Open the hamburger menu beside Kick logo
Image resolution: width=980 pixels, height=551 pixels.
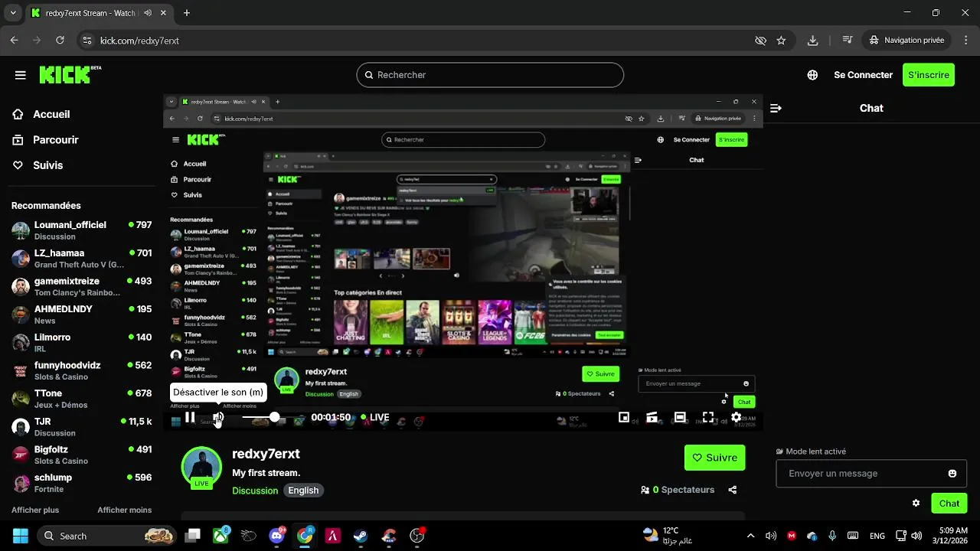coord(21,75)
